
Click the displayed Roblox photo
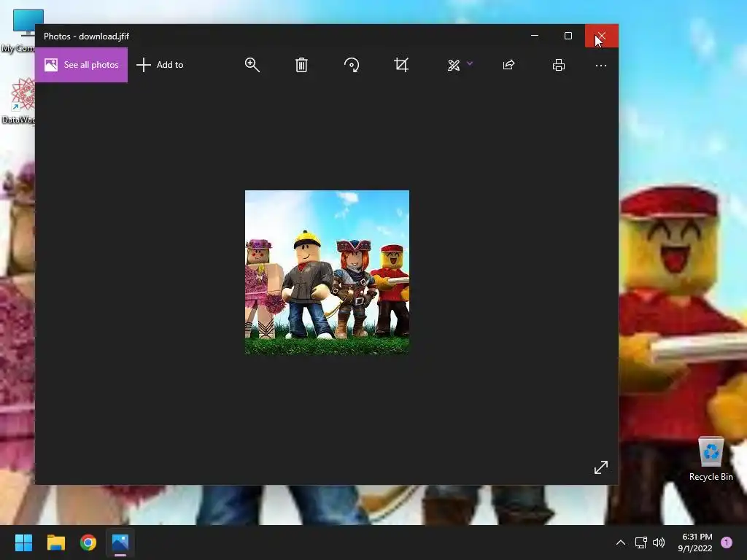[327, 273]
